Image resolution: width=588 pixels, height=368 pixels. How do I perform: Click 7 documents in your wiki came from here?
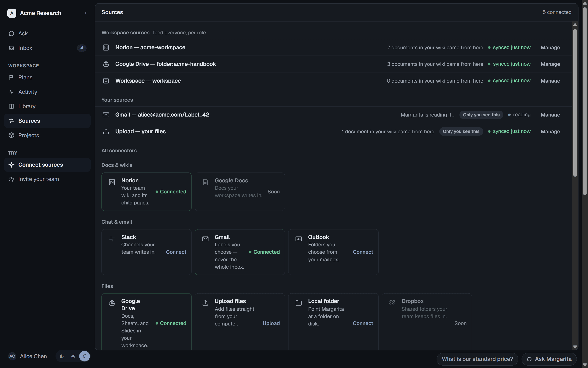(435, 47)
